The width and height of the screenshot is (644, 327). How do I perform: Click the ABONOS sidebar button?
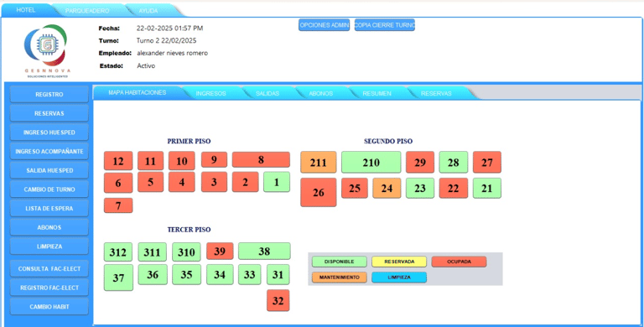point(49,227)
